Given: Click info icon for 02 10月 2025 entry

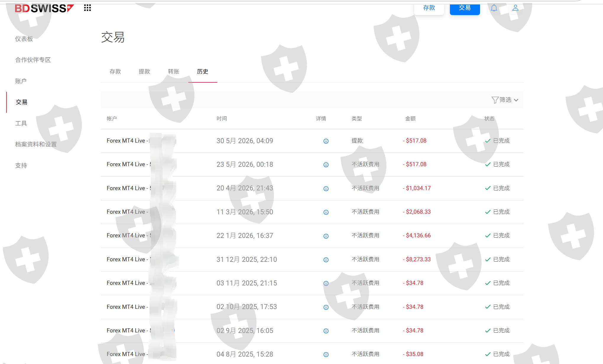Looking at the screenshot, I should click(326, 307).
